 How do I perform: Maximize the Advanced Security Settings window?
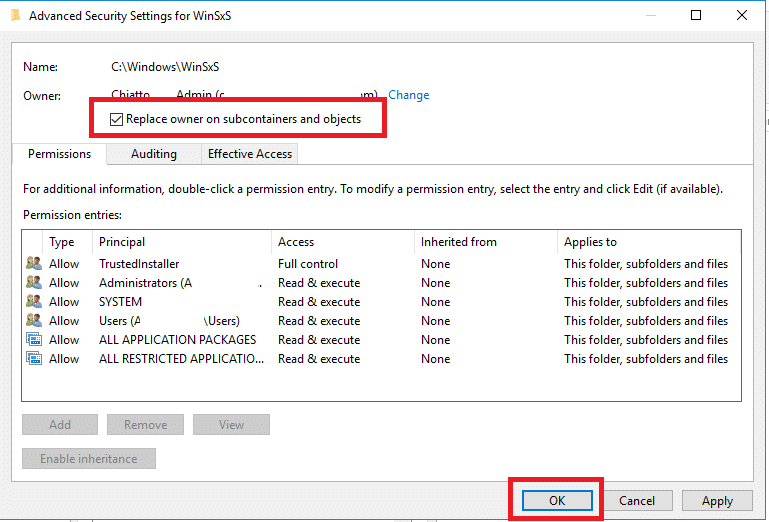coord(695,15)
